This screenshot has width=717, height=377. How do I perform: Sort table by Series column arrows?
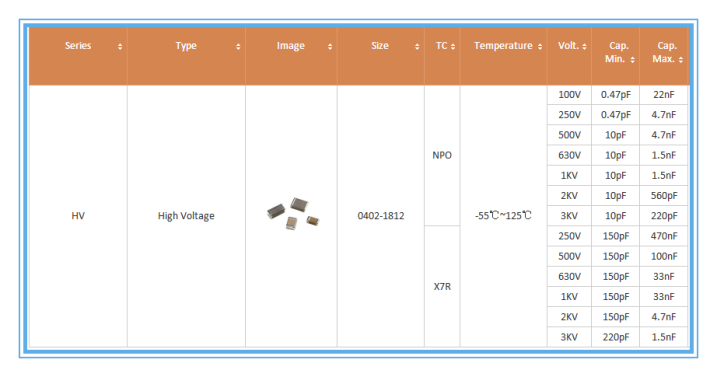(120, 47)
